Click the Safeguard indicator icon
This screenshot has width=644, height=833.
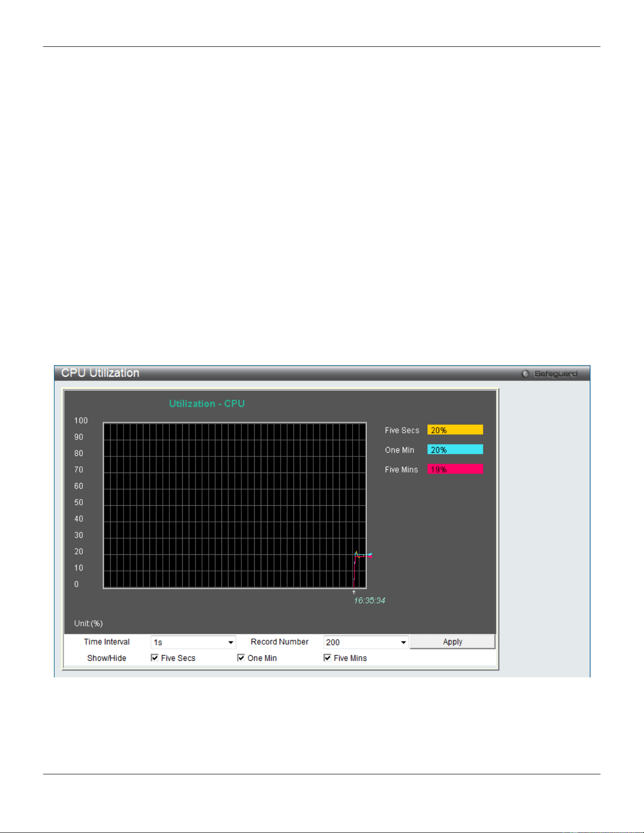525,374
